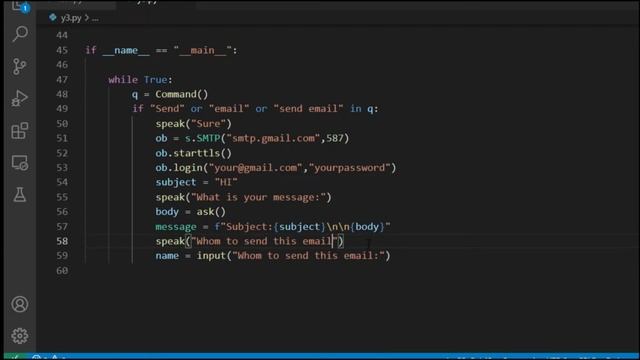This screenshot has height=360, width=640.
Task: Click the "smtp.gmail.com" string
Action: point(273,138)
